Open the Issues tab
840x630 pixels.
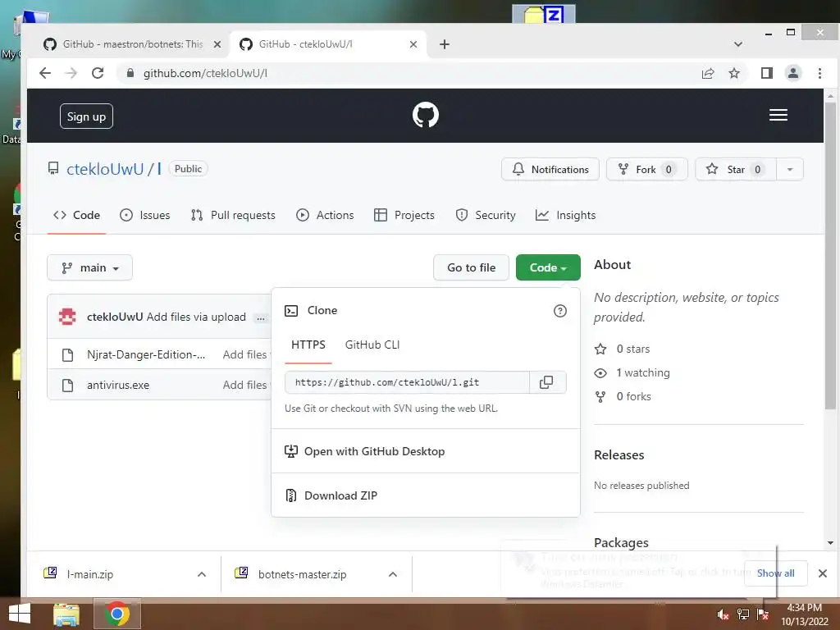point(144,216)
